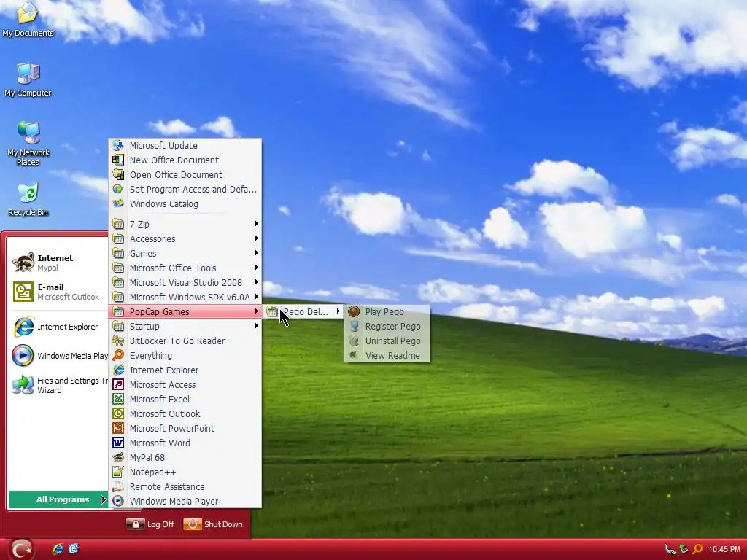Click the Outlook icon beside E-mail
The height and width of the screenshot is (560, 747).
[x=23, y=292]
